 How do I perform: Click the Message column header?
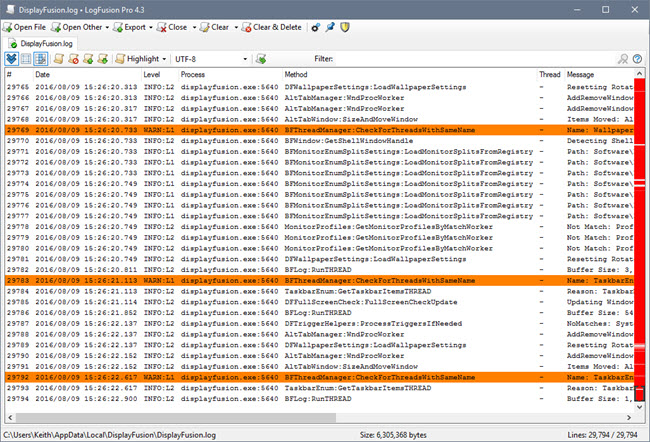pos(599,75)
